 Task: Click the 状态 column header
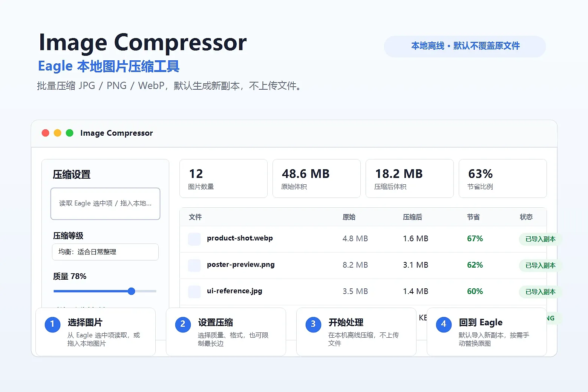526,217
